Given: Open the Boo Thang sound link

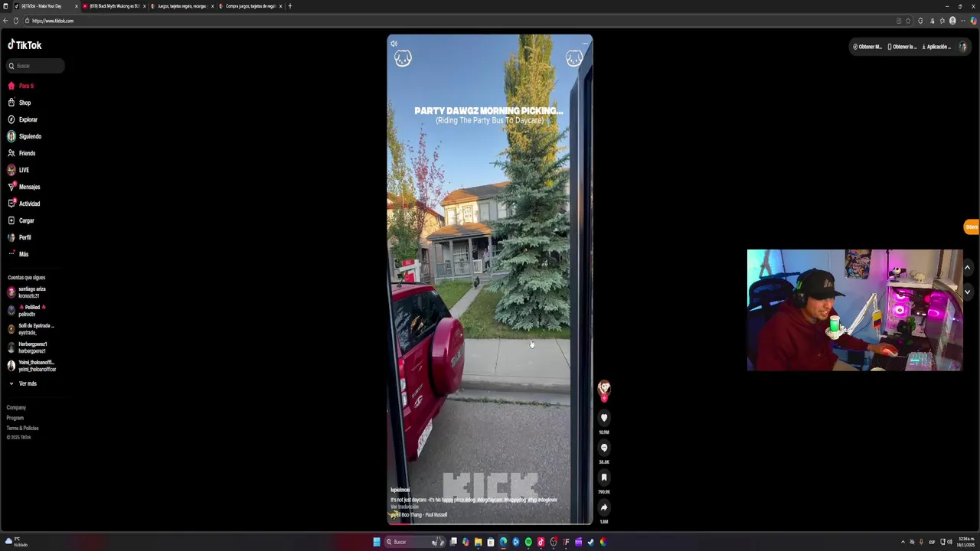Looking at the screenshot, I should pyautogui.click(x=420, y=515).
